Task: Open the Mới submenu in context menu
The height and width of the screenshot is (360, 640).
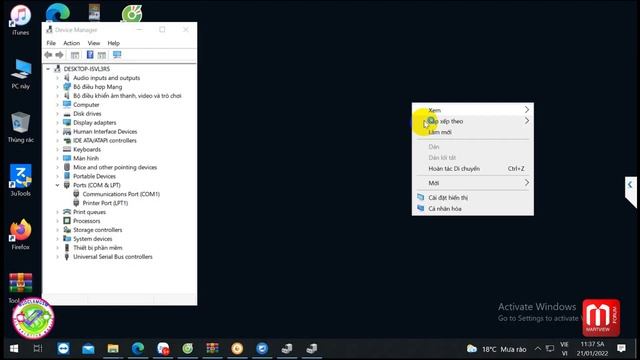Action: (473, 183)
